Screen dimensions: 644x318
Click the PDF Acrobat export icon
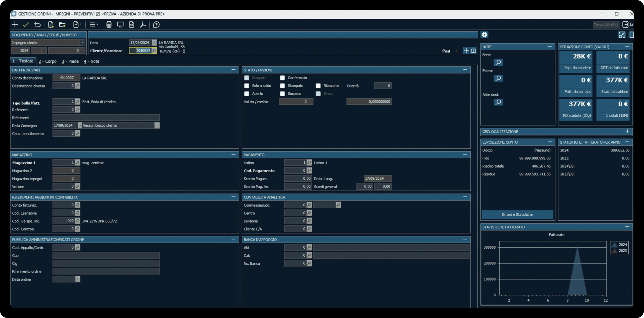pyautogui.click(x=143, y=24)
